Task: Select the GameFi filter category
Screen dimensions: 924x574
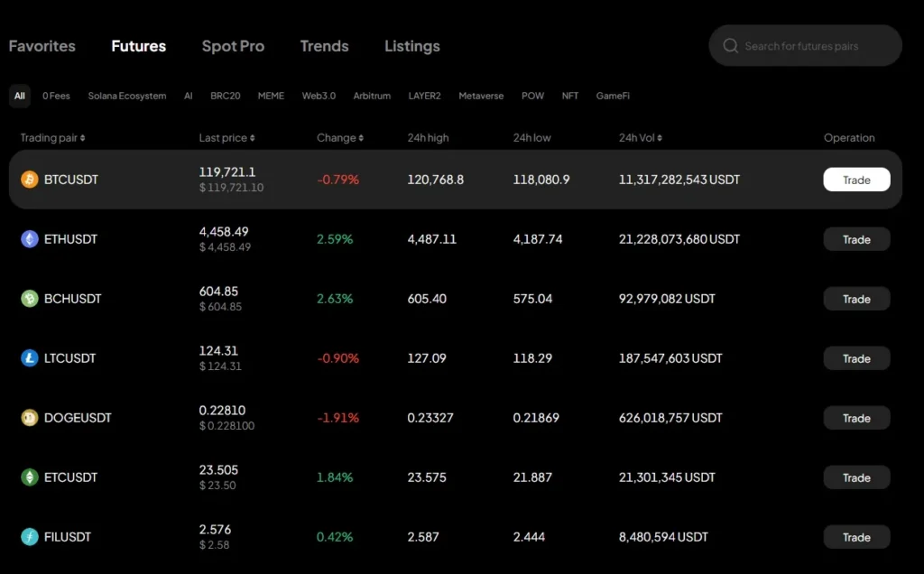Action: point(613,96)
